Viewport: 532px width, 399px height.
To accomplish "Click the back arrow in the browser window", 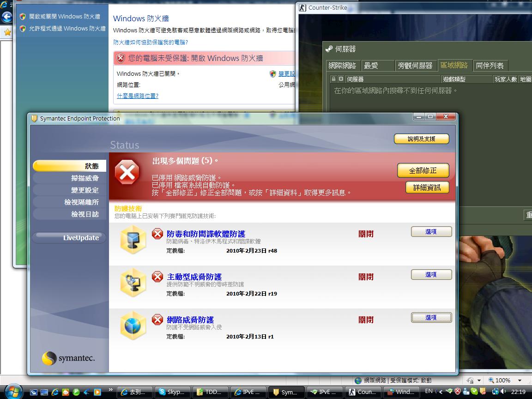I will point(6,18).
